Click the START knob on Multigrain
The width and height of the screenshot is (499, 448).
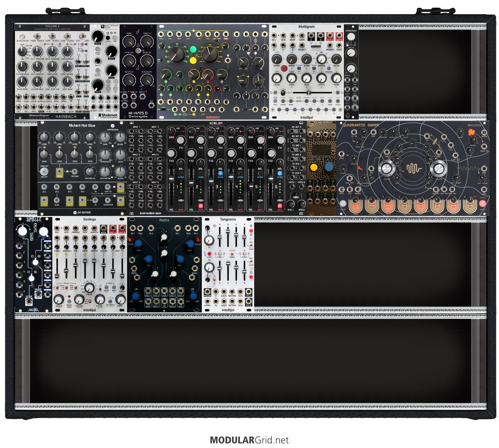[277, 59]
